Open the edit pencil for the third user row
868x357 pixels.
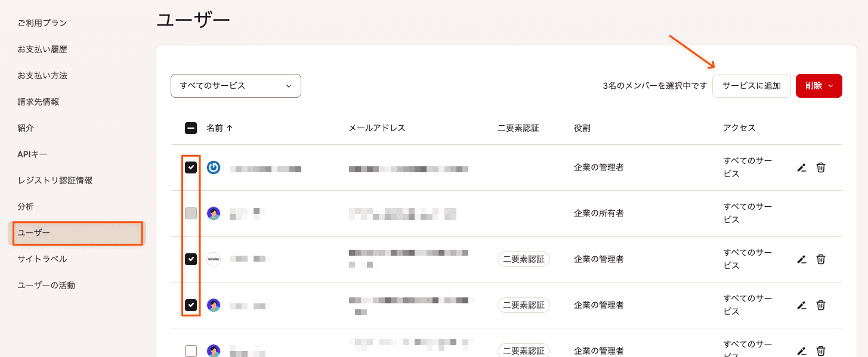coord(802,259)
